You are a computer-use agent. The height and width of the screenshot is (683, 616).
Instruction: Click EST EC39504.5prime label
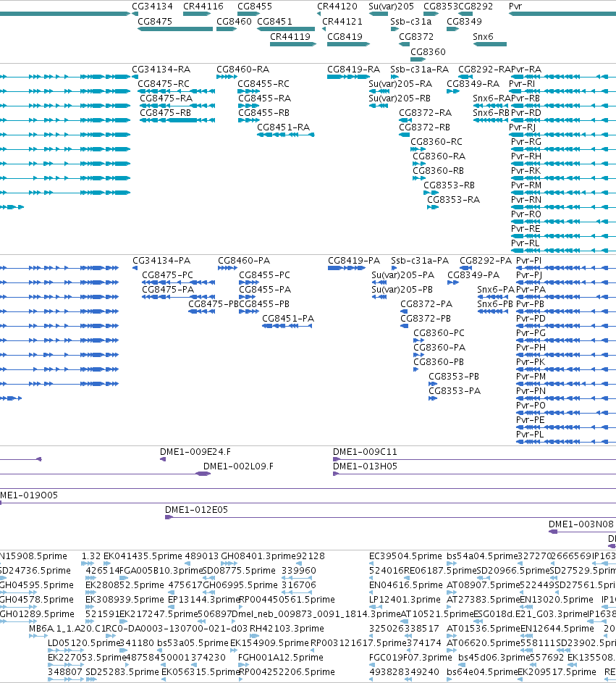(x=406, y=556)
